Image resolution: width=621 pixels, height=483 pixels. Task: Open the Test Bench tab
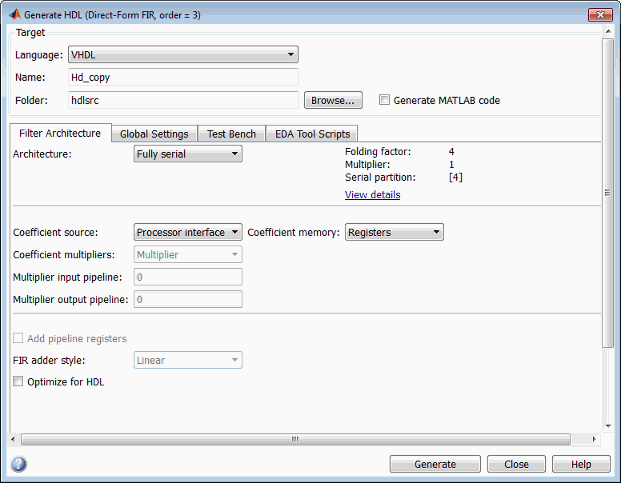231,134
